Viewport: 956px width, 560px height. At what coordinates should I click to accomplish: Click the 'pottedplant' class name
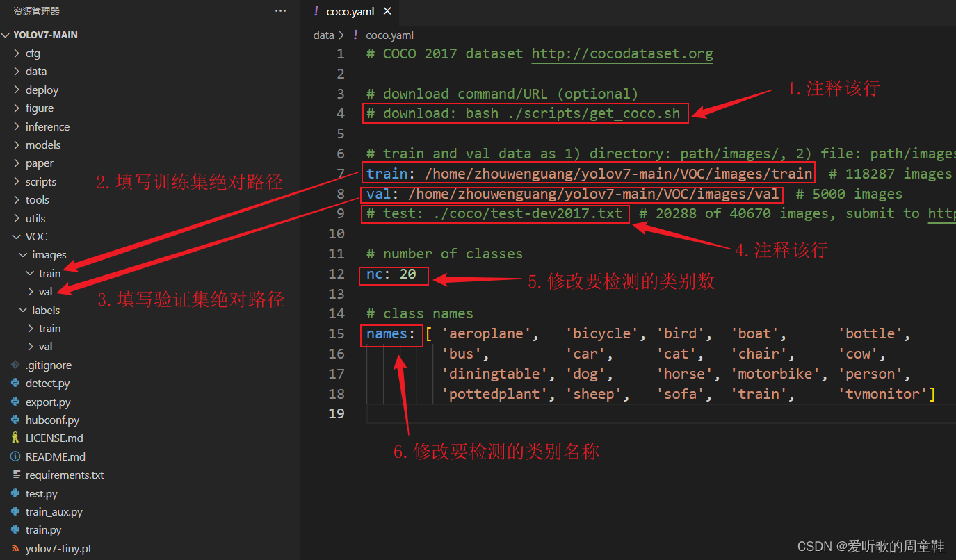coord(494,394)
